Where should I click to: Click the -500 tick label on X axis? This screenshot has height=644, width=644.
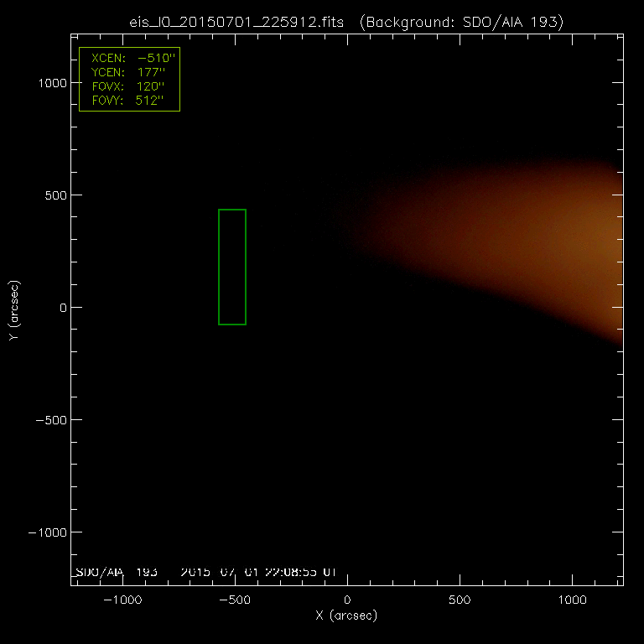(x=234, y=600)
